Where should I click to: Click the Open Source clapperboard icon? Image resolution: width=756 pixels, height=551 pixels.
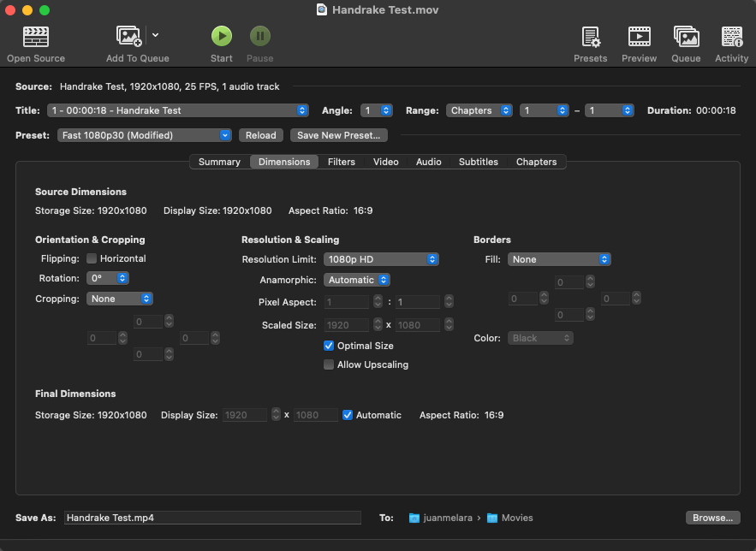[x=35, y=37]
